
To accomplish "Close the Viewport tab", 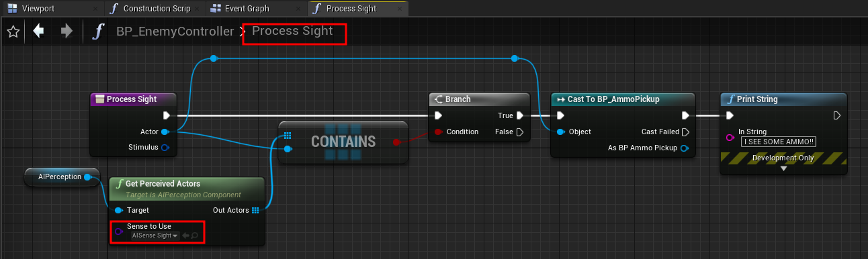I will pyautogui.click(x=95, y=9).
